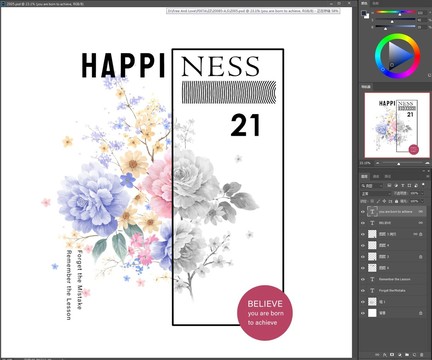Hide the 'you are born to achieve' layer
Screen dimensions: 432x360
363,211
